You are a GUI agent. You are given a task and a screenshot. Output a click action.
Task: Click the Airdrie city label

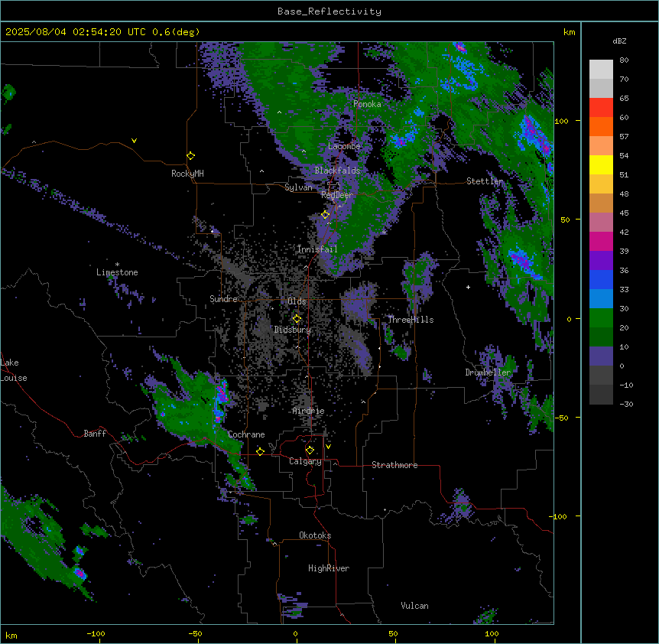click(x=309, y=411)
